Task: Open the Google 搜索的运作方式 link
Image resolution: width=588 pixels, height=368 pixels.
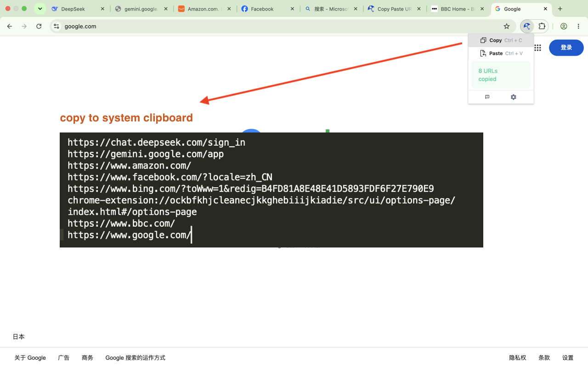Action: coord(135,357)
